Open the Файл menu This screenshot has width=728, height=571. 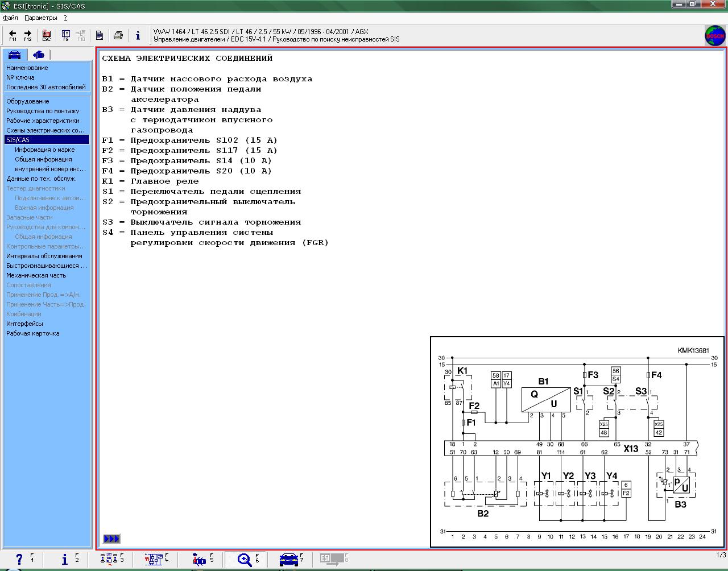[x=10, y=18]
